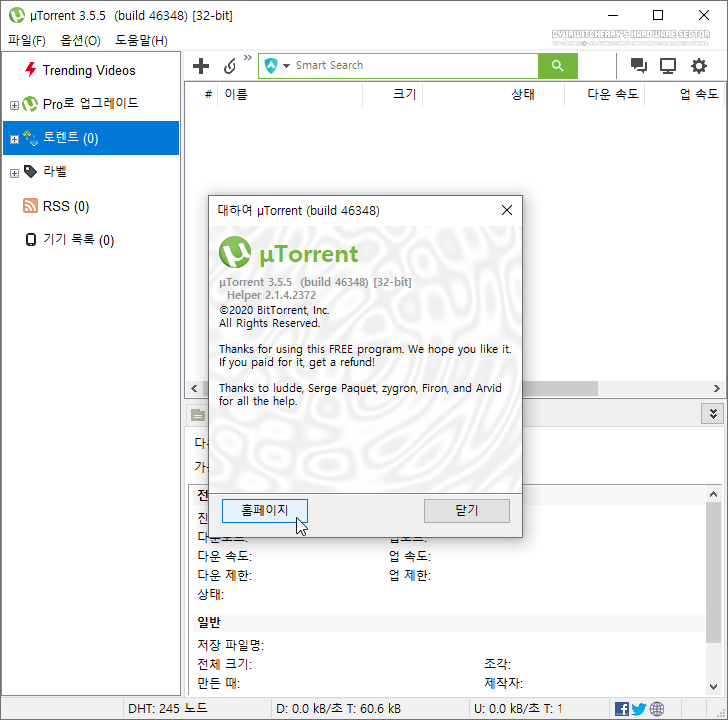
Task: Click the 홈페이지 button in About dialog
Action: coord(265,511)
